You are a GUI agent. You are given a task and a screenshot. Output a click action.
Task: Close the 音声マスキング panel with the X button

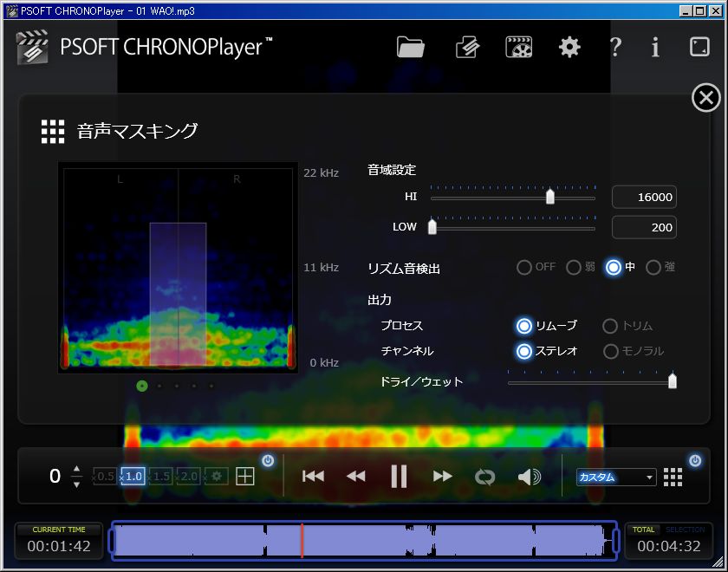(x=706, y=98)
